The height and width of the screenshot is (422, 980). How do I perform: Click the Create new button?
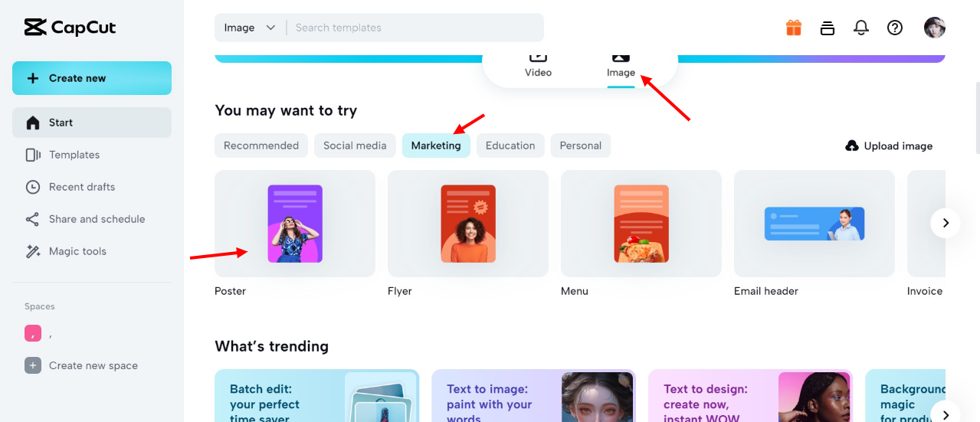92,78
